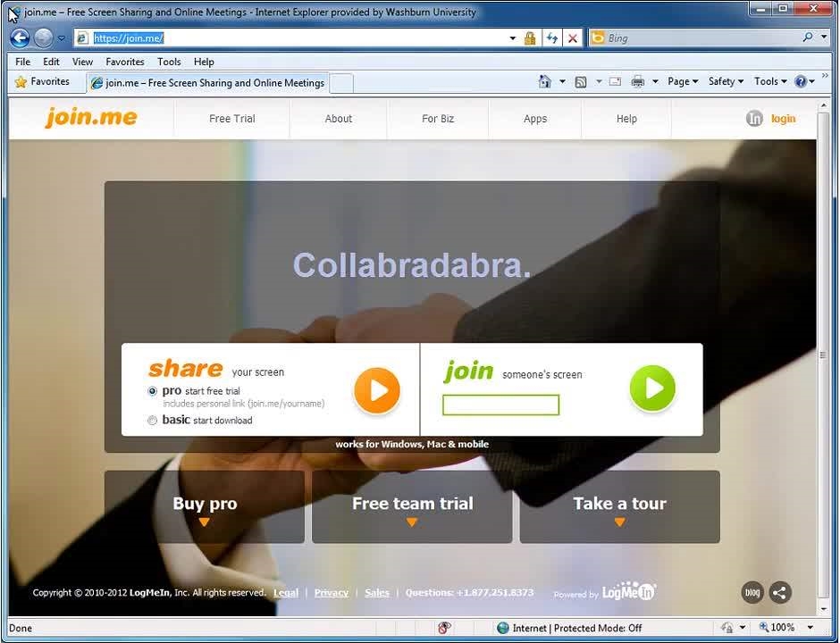Click the Read Mail icon
The height and width of the screenshot is (643, 840).
[616, 81]
